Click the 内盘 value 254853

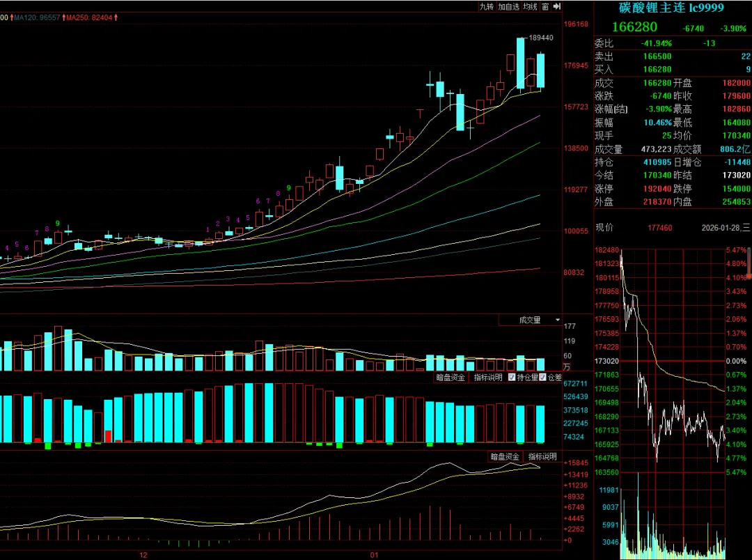[737, 202]
